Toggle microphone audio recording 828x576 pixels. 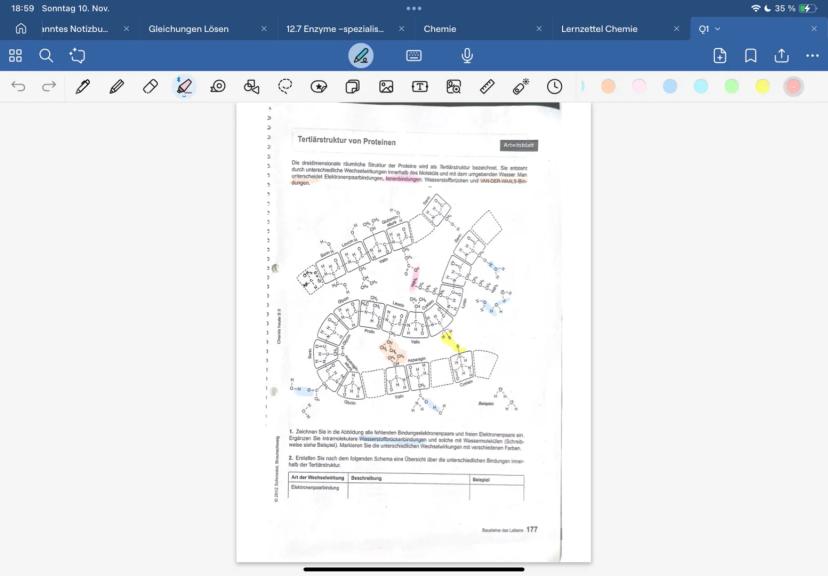click(x=467, y=56)
